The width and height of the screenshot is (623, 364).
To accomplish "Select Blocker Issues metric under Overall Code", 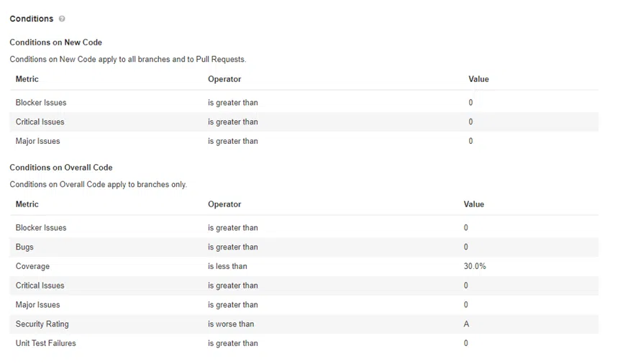I will coord(41,228).
